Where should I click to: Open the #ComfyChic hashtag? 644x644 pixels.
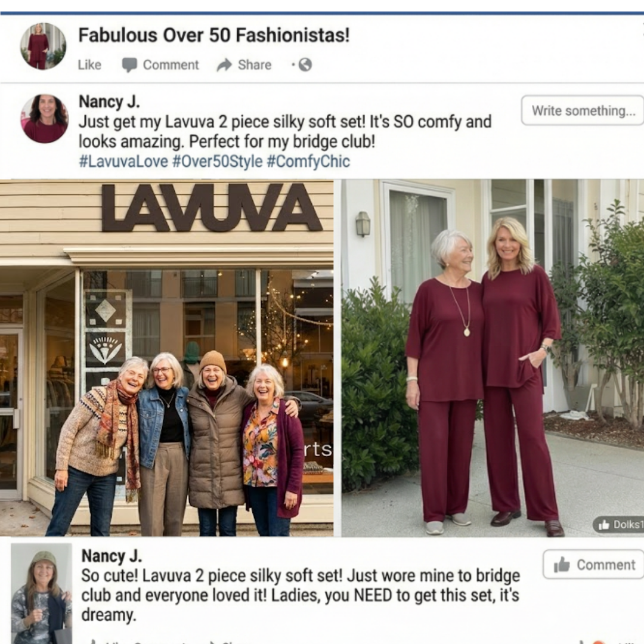[x=308, y=162]
